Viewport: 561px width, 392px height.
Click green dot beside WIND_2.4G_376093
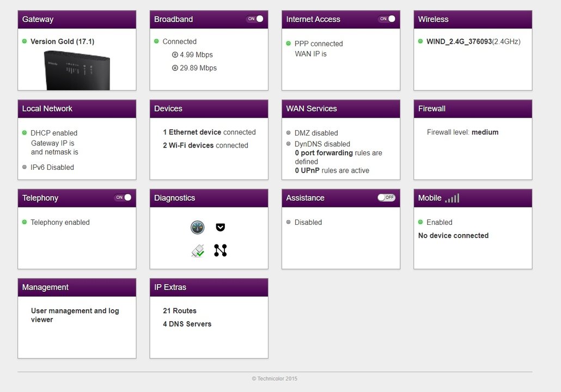point(420,41)
